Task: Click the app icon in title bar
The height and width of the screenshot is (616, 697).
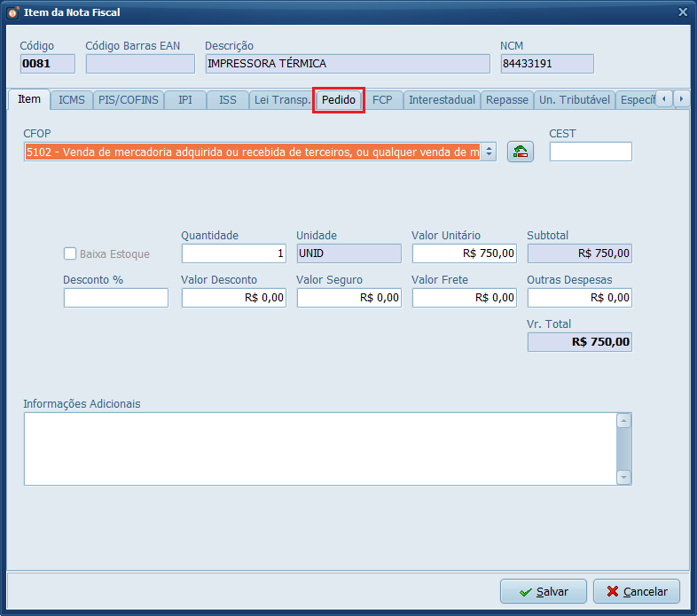Action: point(12,12)
